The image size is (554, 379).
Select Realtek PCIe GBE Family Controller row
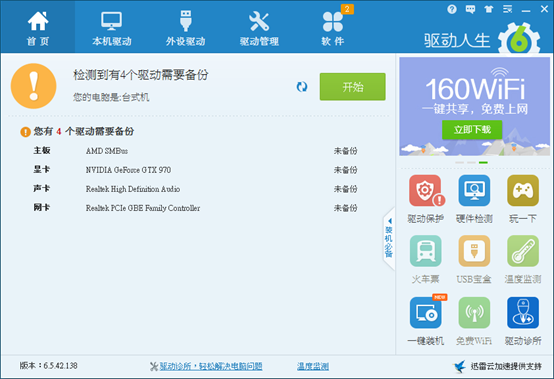coord(195,208)
